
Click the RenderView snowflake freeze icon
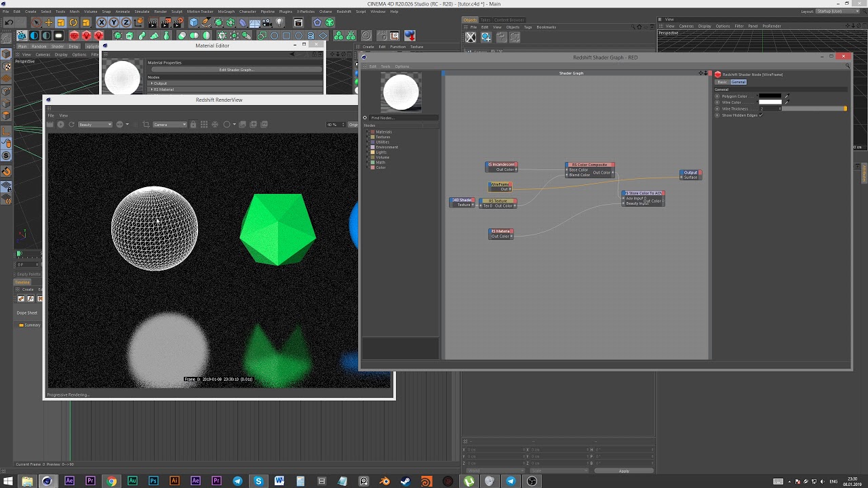click(215, 125)
